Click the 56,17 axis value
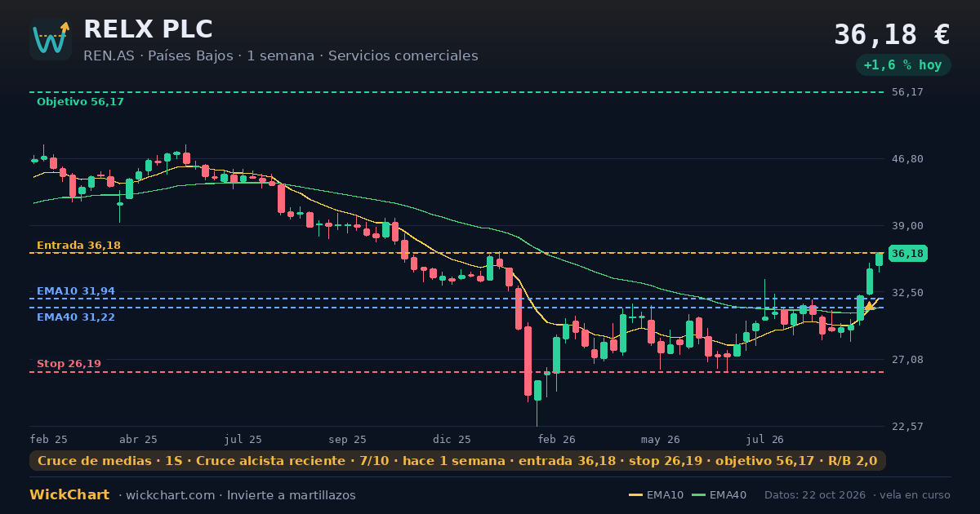Screen dimensions: 980x514 [907, 92]
